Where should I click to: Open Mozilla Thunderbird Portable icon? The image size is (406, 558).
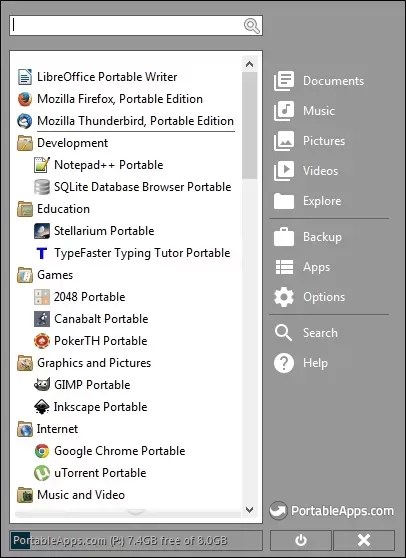coord(25,121)
